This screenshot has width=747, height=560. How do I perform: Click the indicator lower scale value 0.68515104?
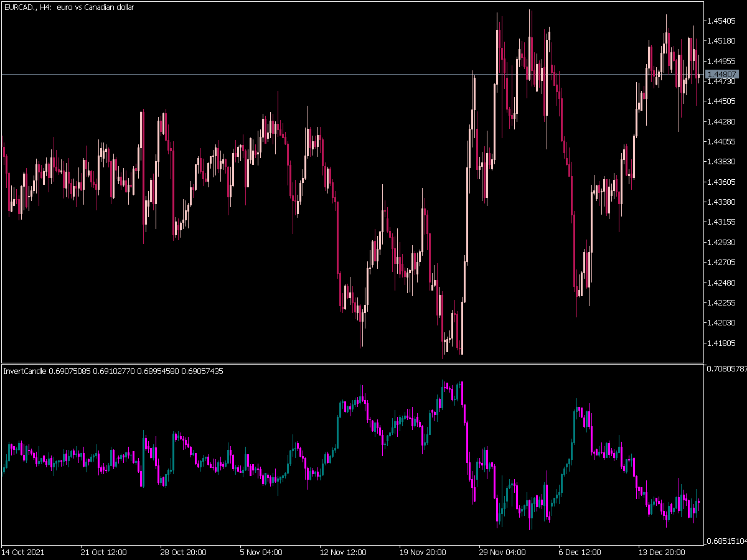[x=726, y=540]
